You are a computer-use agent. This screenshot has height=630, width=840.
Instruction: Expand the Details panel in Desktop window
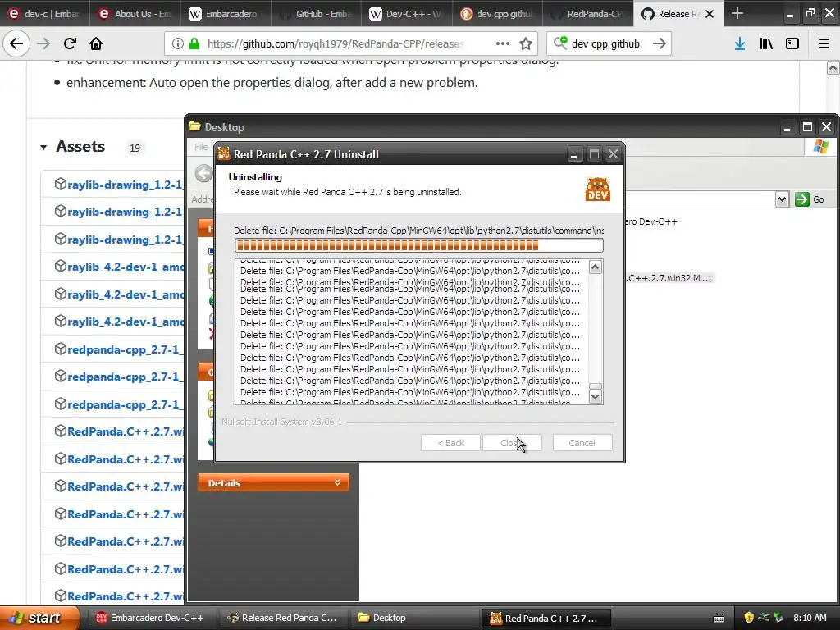(x=273, y=482)
